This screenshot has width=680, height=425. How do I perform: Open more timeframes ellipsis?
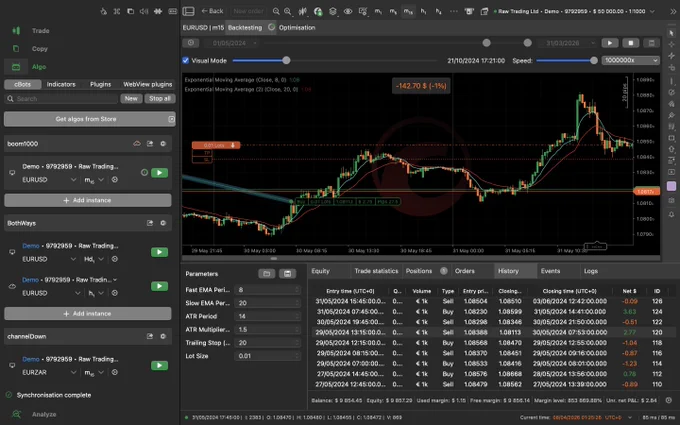tap(454, 11)
